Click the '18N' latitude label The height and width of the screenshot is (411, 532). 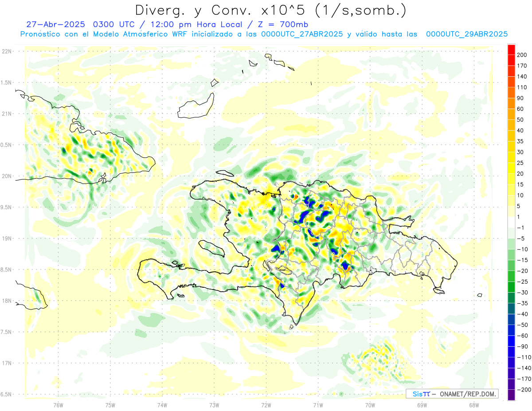[6, 301]
